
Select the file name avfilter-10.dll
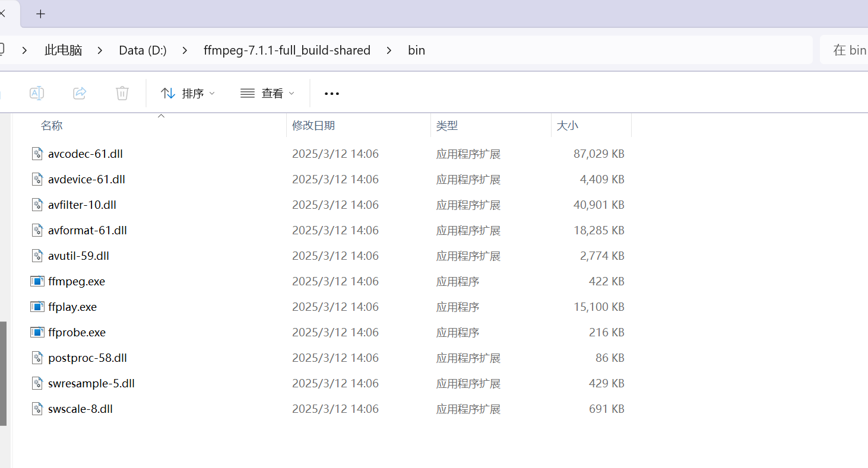[x=82, y=205]
